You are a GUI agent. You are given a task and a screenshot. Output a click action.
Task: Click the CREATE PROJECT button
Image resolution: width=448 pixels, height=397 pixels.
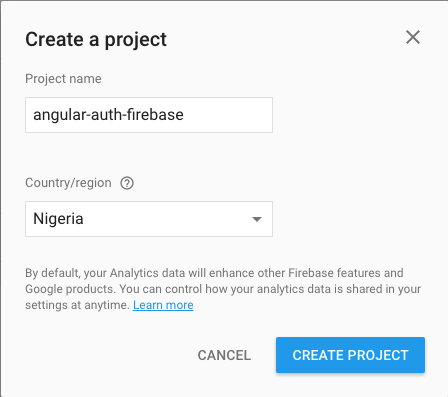pyautogui.click(x=350, y=355)
